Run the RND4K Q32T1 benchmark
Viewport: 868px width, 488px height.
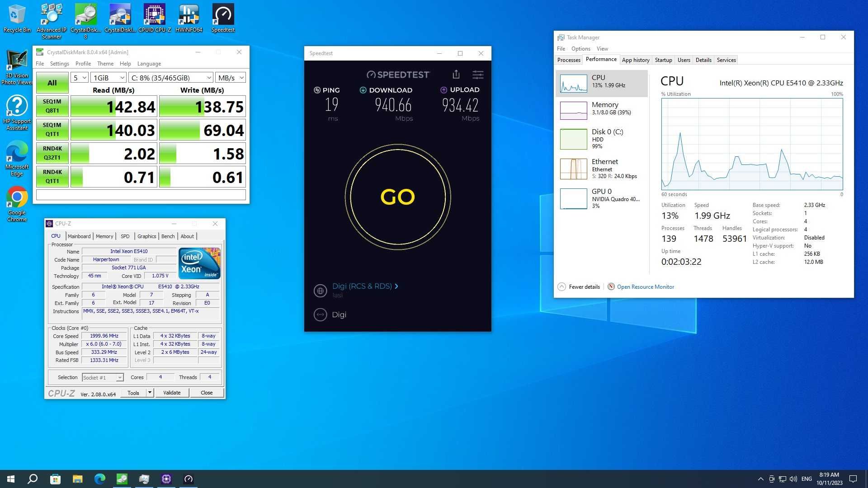[52, 153]
